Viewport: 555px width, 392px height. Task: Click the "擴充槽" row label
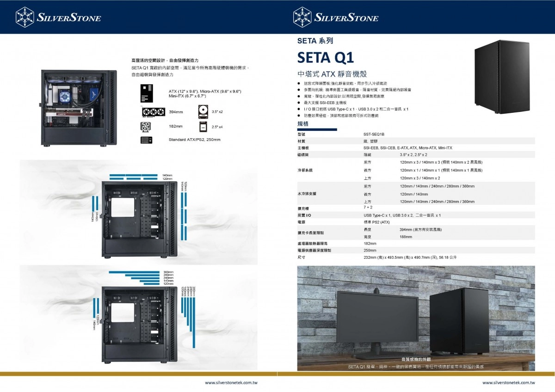coord(303,208)
